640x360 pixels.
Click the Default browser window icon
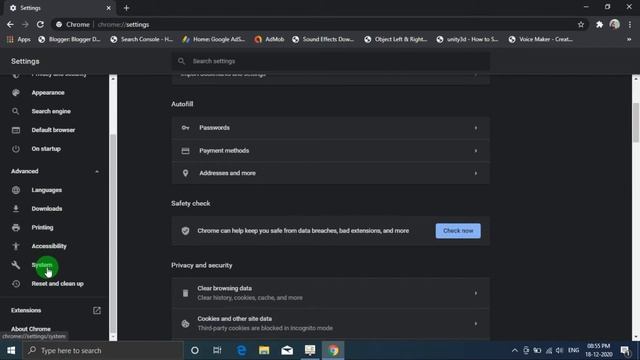pyautogui.click(x=16, y=130)
